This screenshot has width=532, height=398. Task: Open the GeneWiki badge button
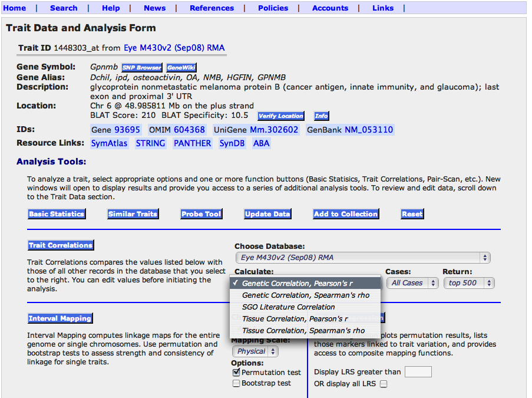181,68
